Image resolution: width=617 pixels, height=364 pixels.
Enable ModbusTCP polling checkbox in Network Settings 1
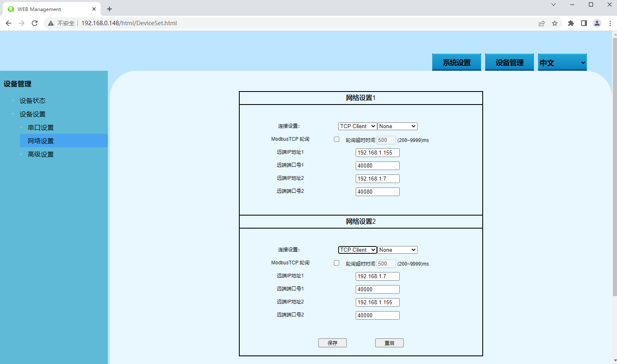(x=337, y=139)
